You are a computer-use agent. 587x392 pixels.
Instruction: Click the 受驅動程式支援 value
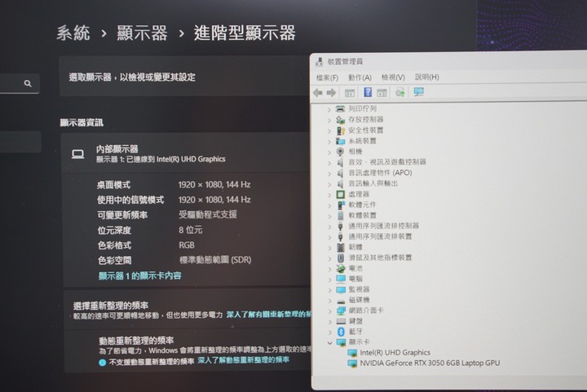[x=208, y=214]
